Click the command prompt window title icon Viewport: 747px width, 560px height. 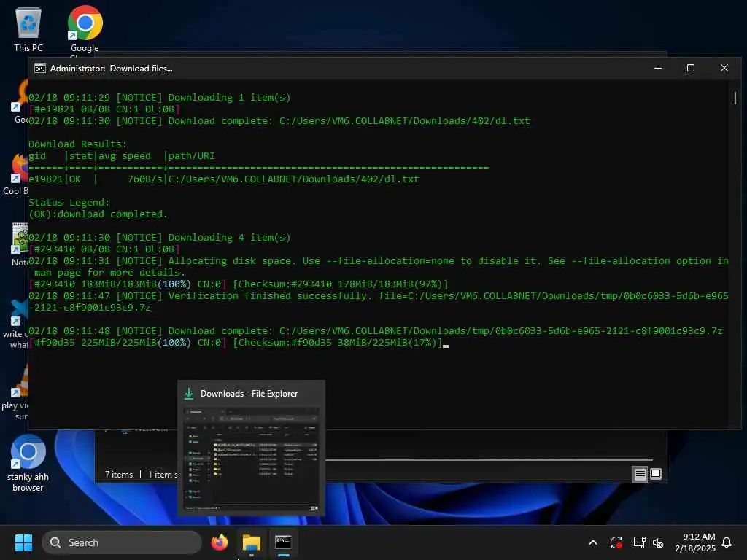[x=40, y=69]
